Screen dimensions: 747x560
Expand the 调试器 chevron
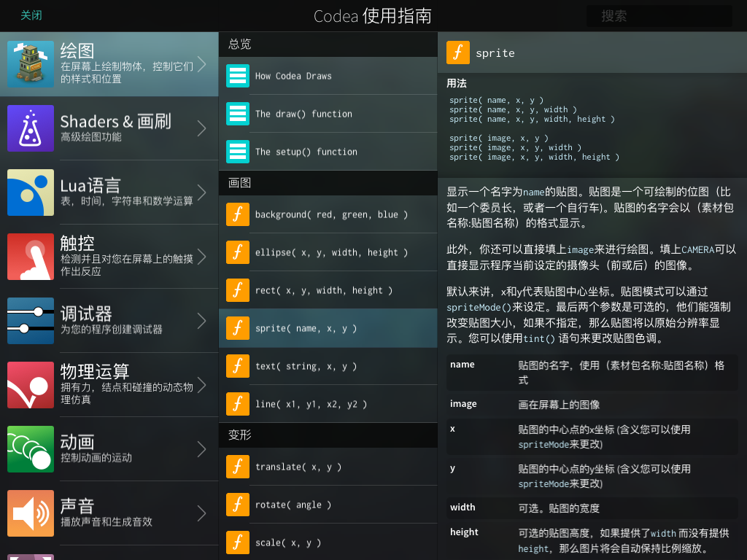(x=202, y=321)
